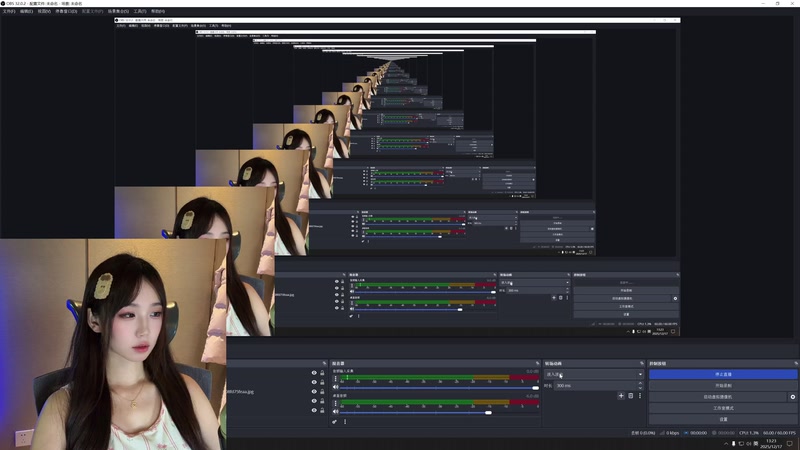Screen dimensions: 800x450
Task: Configure virtual camera via the gear icon
Action: click(x=792, y=396)
